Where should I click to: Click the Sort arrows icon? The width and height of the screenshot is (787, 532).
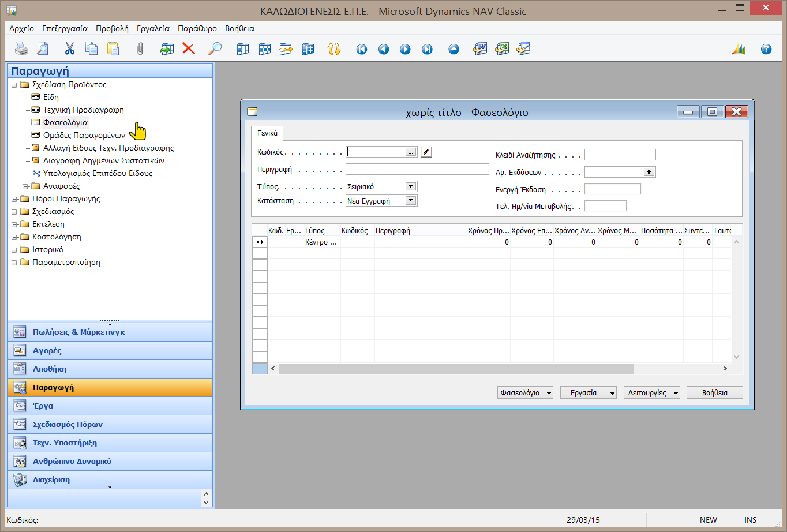[x=334, y=49]
